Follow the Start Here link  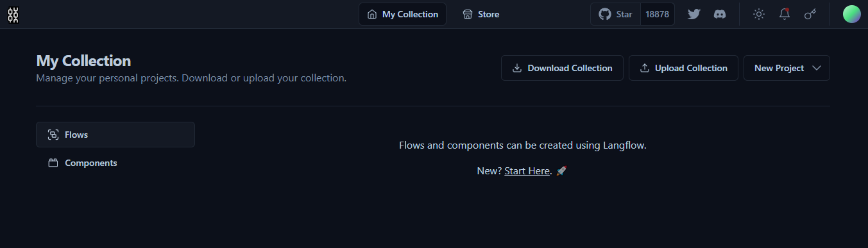[527, 171]
